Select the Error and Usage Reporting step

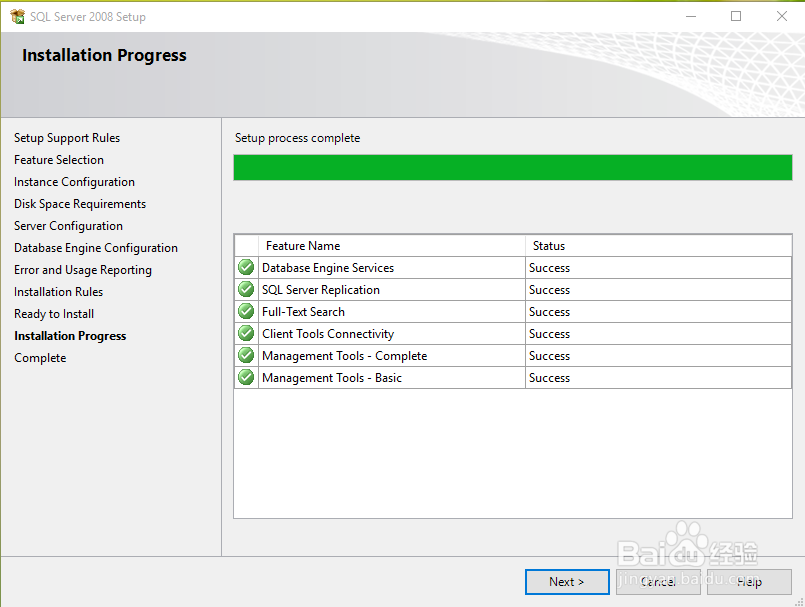point(83,270)
